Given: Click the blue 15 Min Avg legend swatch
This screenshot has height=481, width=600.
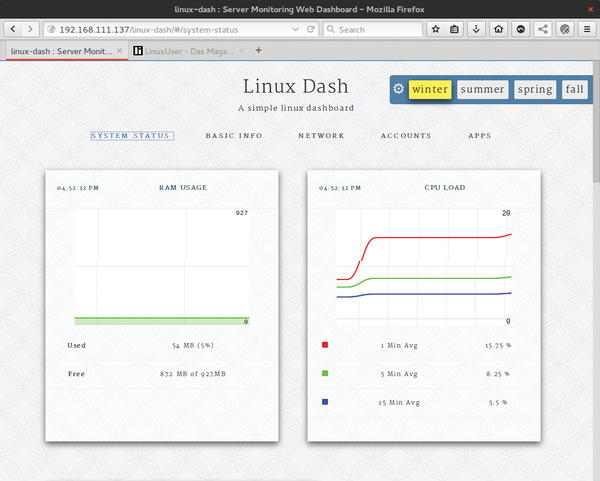Looking at the screenshot, I should click(325, 402).
